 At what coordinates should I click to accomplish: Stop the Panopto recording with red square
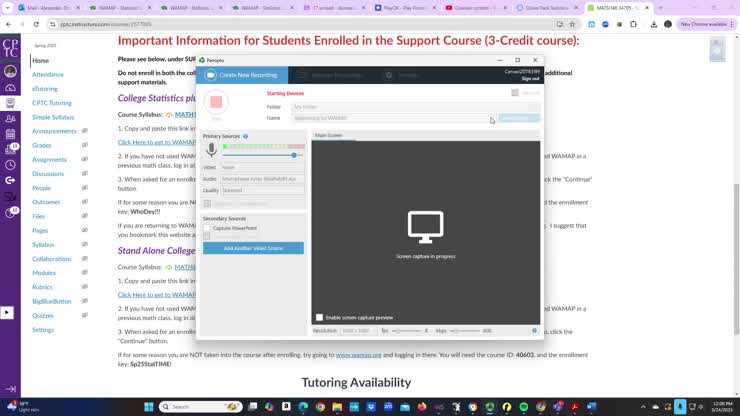tap(216, 102)
